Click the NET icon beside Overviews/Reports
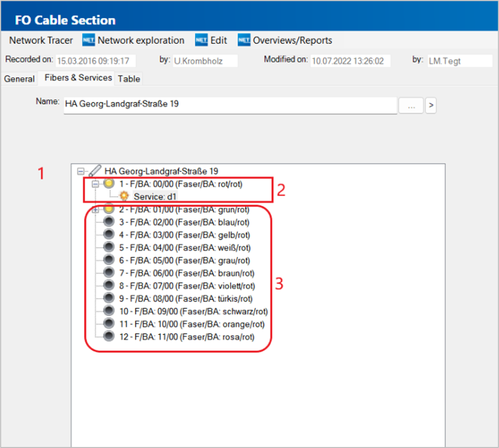 (244, 40)
